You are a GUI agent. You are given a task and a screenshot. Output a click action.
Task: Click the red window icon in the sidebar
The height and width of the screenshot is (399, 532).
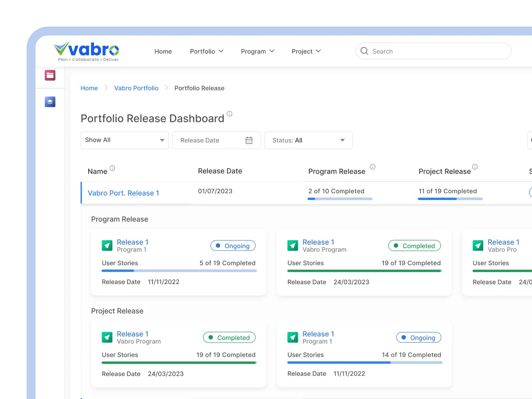pos(50,75)
